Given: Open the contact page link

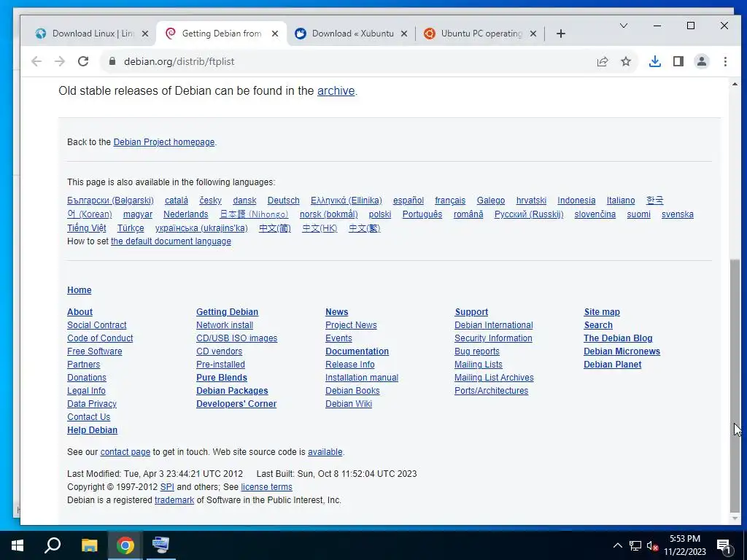Looking at the screenshot, I should [x=125, y=452].
